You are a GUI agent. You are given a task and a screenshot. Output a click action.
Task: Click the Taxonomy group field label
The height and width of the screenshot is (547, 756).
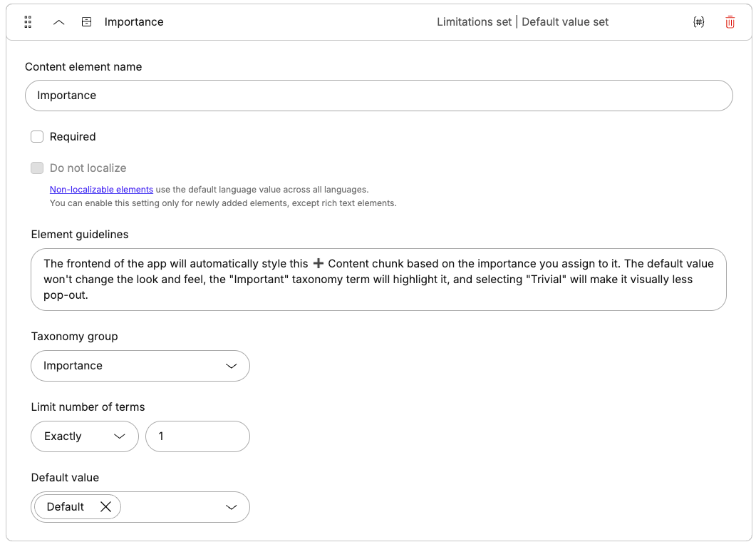tap(74, 337)
